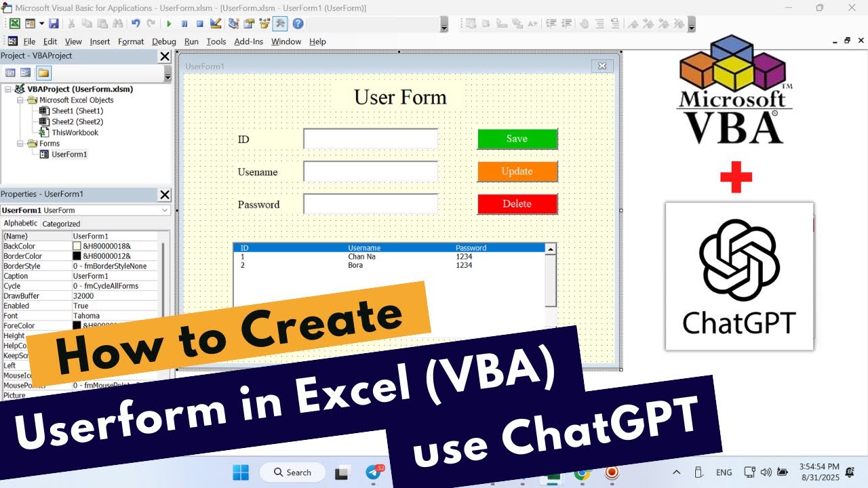Open the Edit menu

point(50,41)
